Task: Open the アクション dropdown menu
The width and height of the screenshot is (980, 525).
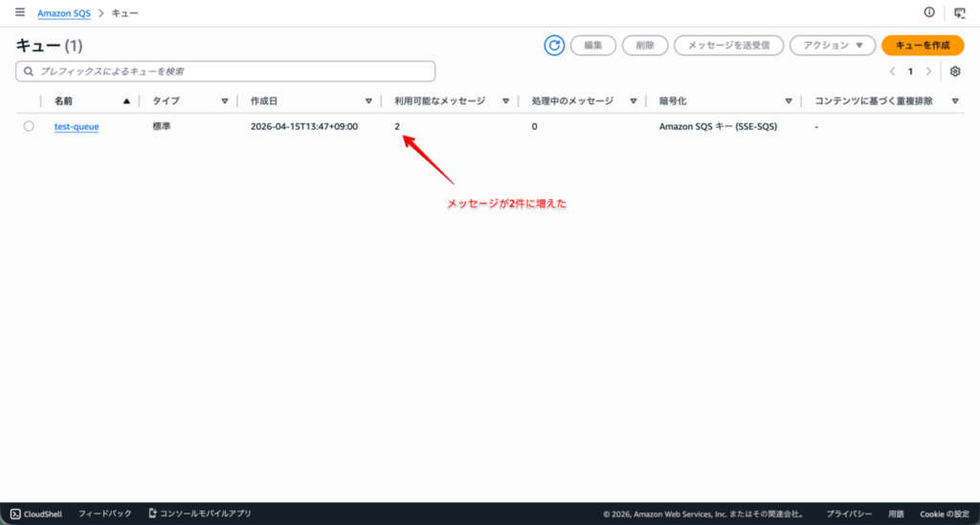Action: [x=833, y=46]
